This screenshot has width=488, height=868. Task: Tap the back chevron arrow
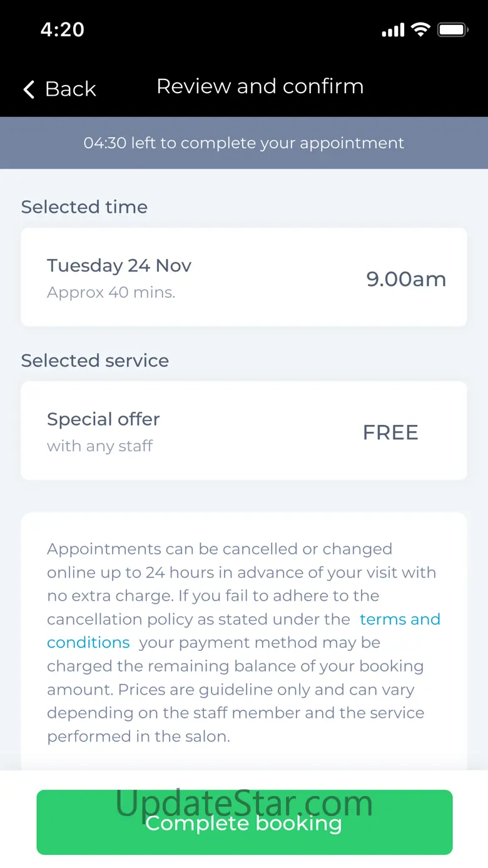coord(29,89)
